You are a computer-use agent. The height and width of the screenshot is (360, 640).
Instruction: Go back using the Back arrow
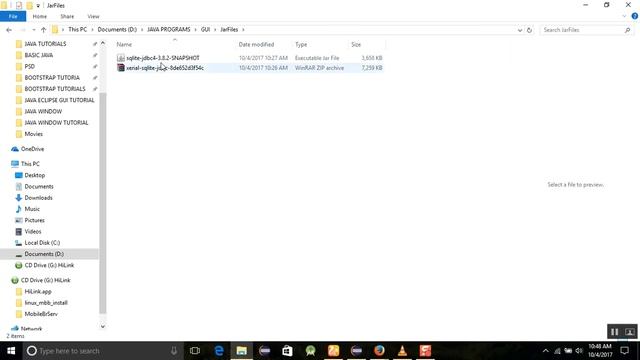(x=9, y=30)
